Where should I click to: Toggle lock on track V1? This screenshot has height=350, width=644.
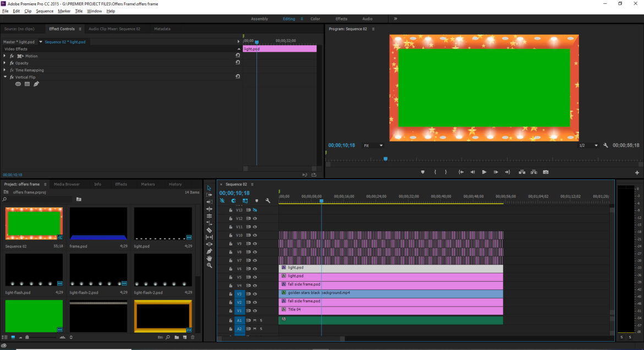[231, 310]
